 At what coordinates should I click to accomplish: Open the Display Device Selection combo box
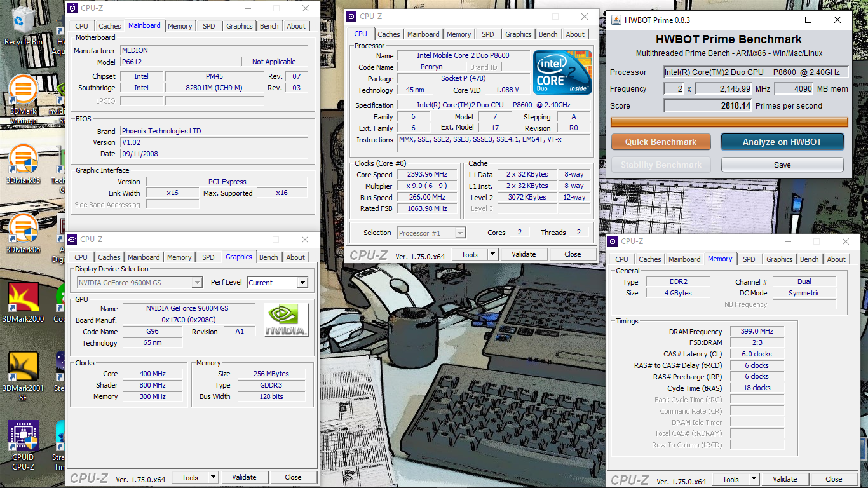tap(140, 283)
